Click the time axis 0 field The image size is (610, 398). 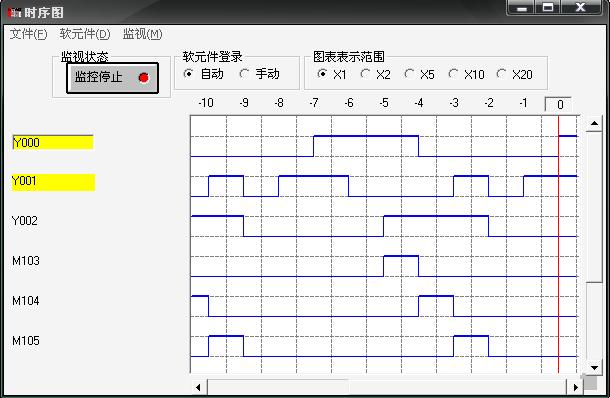click(x=558, y=104)
